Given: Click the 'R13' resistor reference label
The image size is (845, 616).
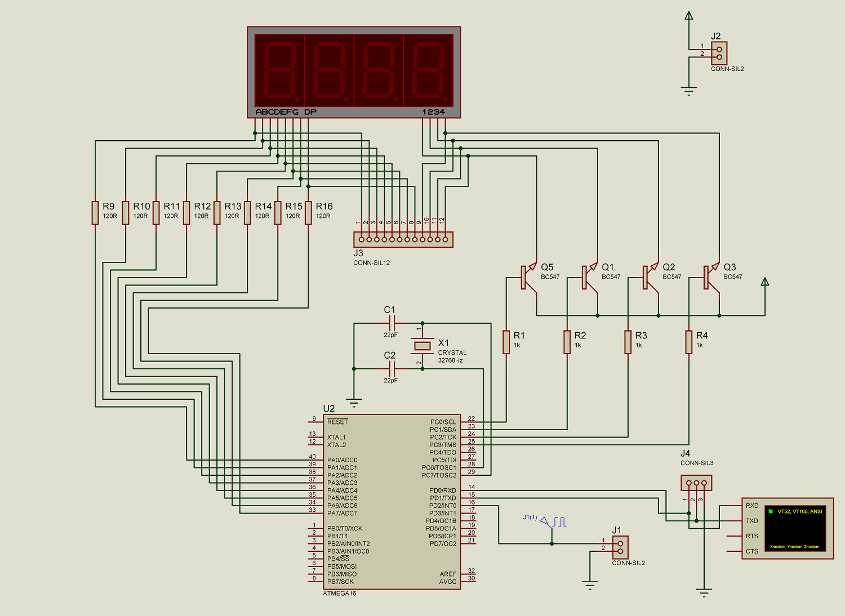Looking at the screenshot, I should (233, 206).
